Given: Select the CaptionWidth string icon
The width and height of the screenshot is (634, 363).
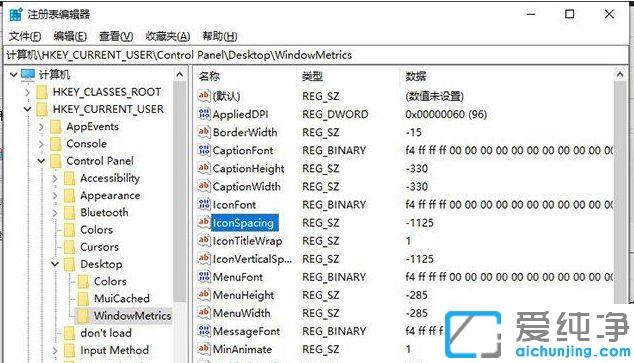Looking at the screenshot, I should point(204,186).
